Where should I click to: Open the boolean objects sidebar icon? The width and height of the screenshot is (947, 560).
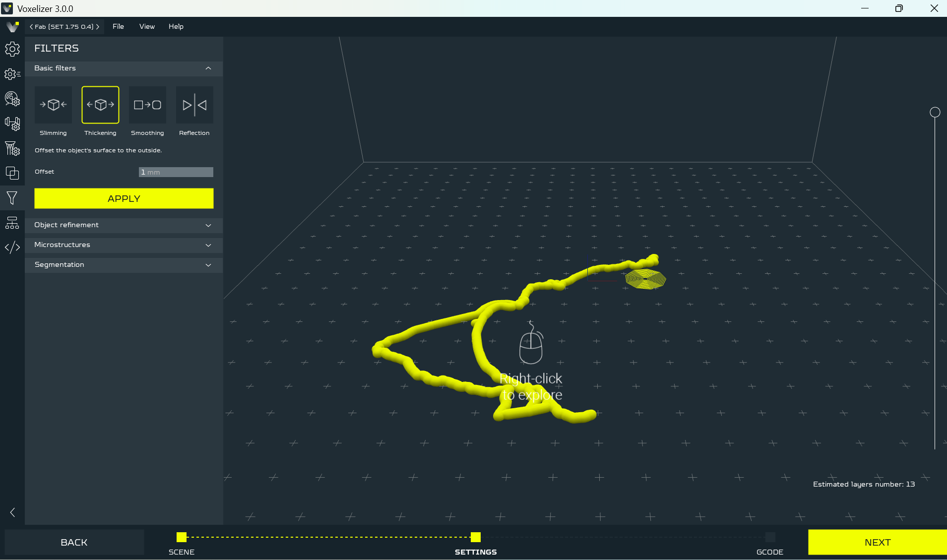12,173
